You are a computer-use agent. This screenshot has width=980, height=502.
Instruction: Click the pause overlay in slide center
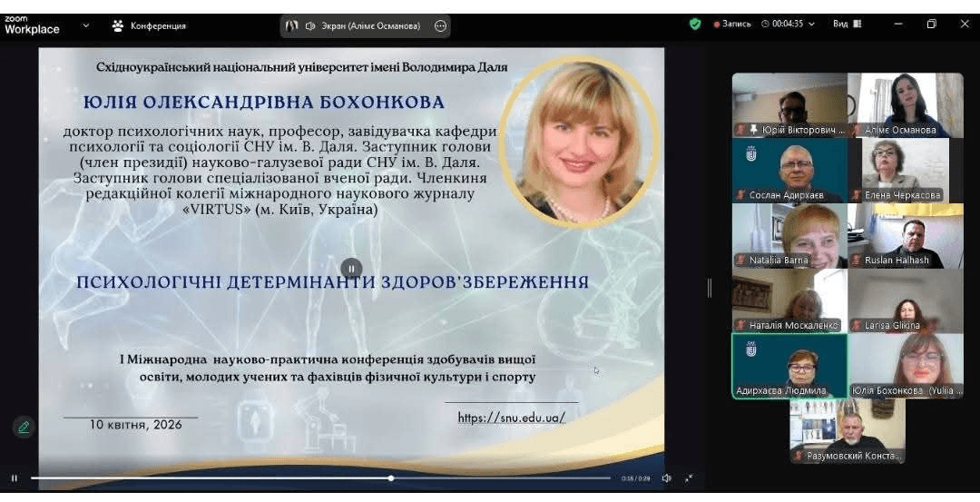coord(351,269)
